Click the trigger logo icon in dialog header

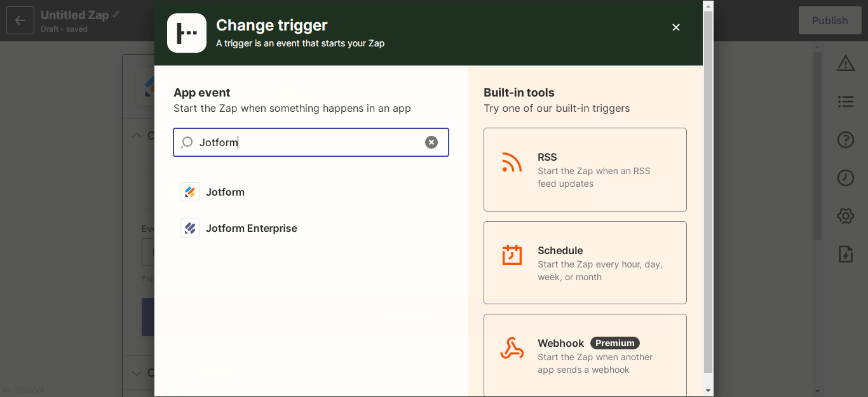pos(187,33)
